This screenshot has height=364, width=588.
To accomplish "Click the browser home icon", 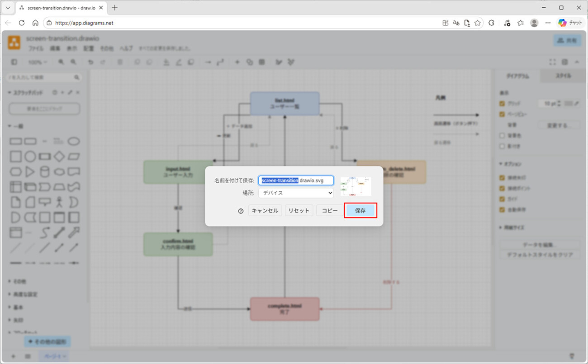I will [35, 23].
